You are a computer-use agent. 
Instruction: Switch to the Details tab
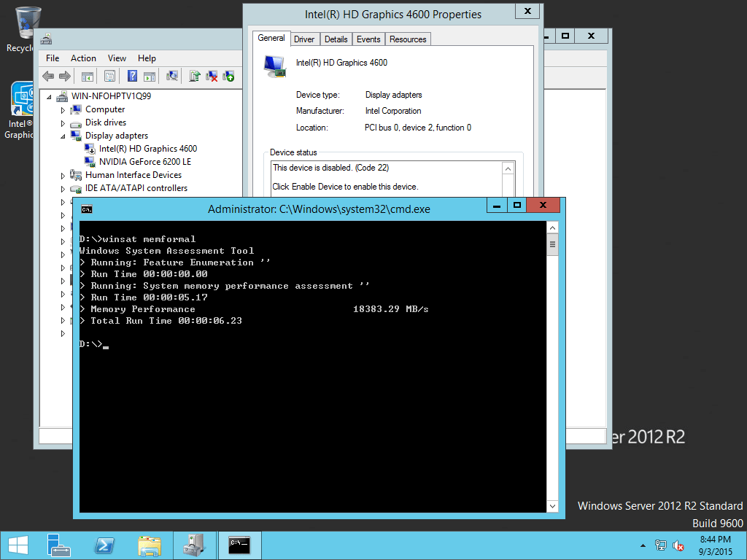click(x=336, y=39)
